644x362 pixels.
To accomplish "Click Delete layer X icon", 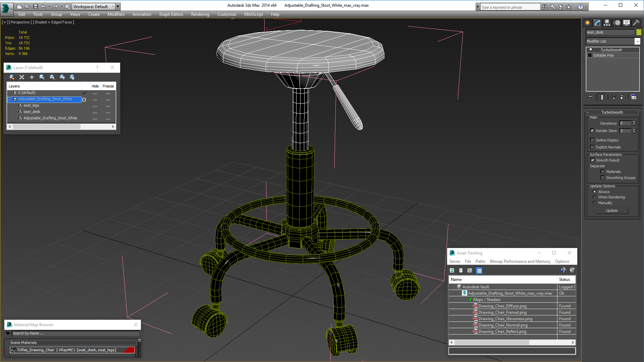I will pos(22,77).
